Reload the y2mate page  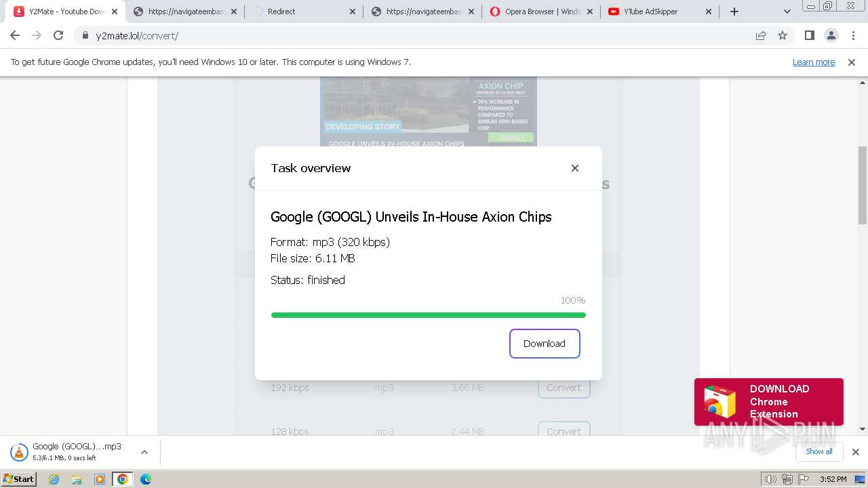click(x=58, y=36)
